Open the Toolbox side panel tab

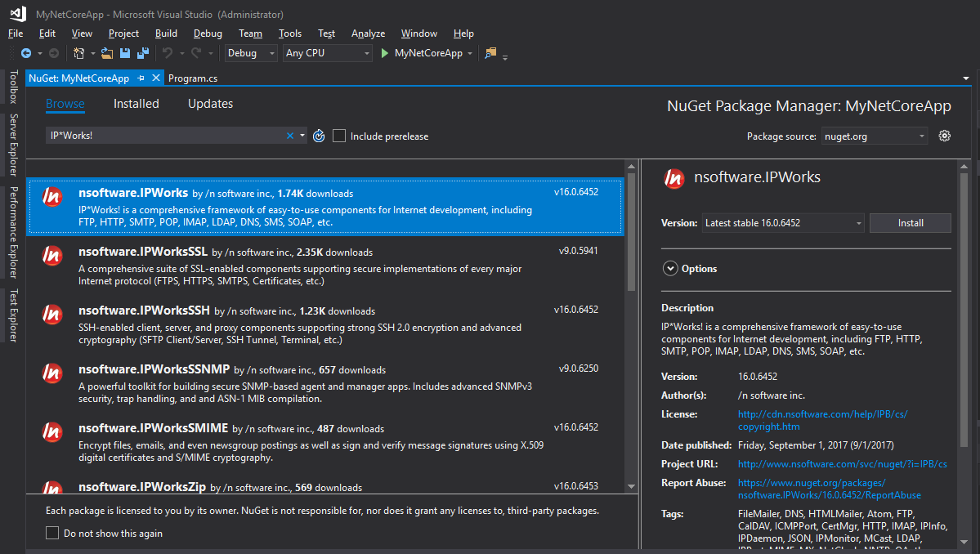coord(13,86)
